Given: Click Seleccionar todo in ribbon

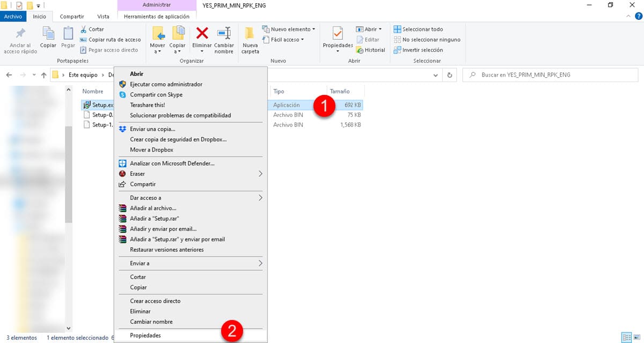Looking at the screenshot, I should (x=419, y=29).
